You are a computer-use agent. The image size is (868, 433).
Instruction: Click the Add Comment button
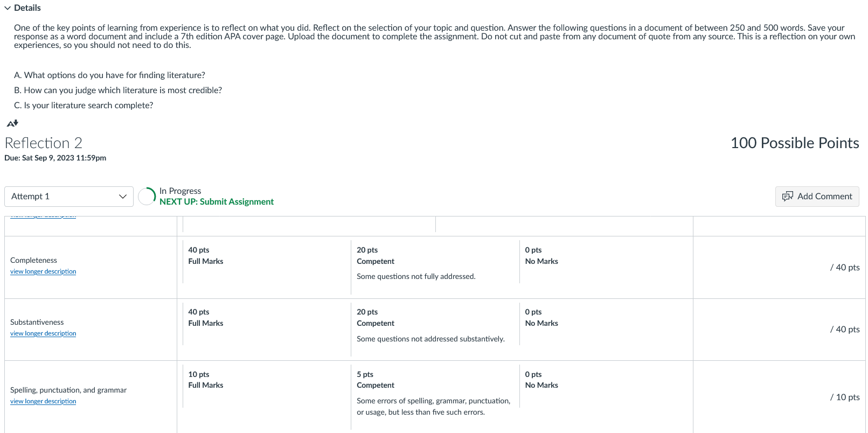pyautogui.click(x=817, y=197)
